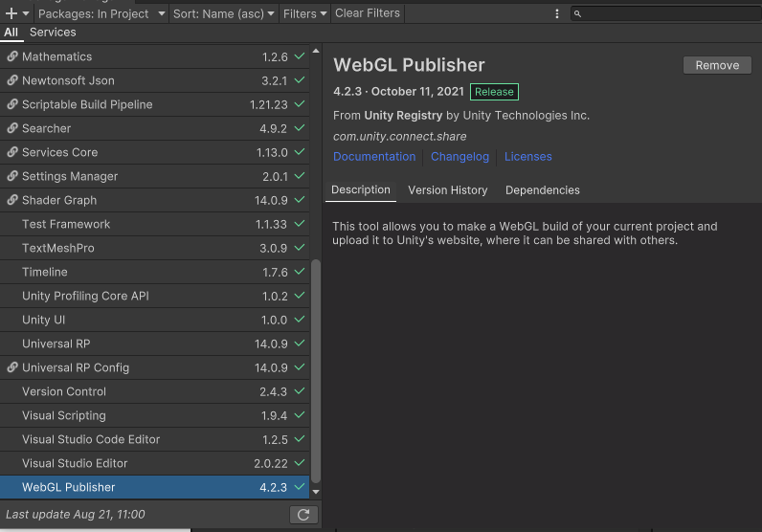Screen dimensions: 762x532
Task: Click the link icon beside Services Core
Action: point(12,151)
